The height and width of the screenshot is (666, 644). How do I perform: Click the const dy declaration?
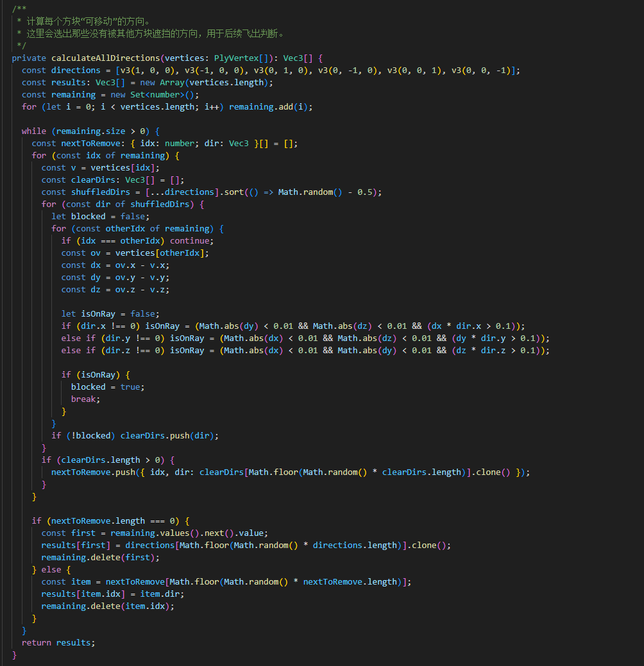(x=115, y=278)
